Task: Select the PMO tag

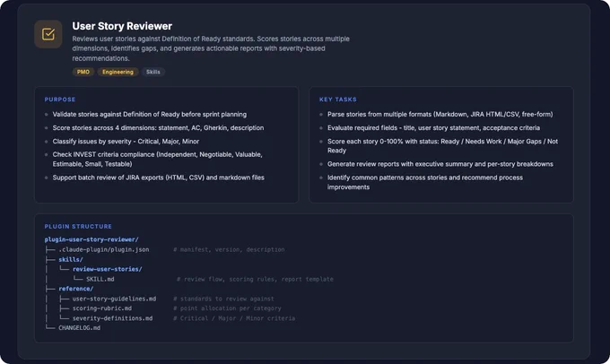Action: coord(83,72)
